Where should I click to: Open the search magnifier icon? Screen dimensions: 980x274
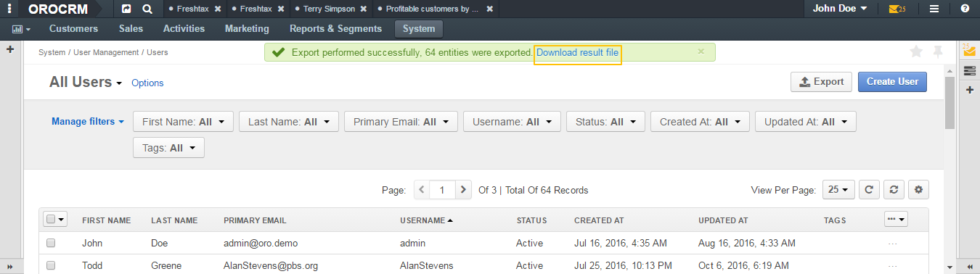[x=147, y=9]
